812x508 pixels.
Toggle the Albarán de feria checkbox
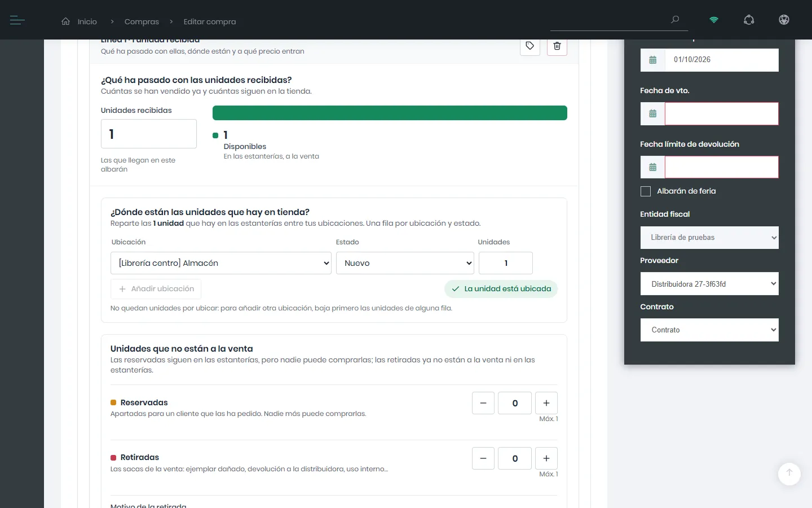pos(646,191)
